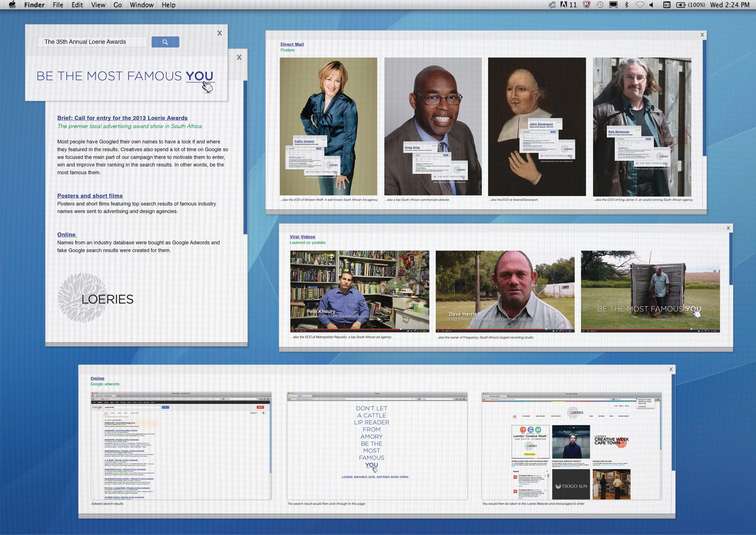Click the underlined YOU link in headline

pyautogui.click(x=200, y=76)
